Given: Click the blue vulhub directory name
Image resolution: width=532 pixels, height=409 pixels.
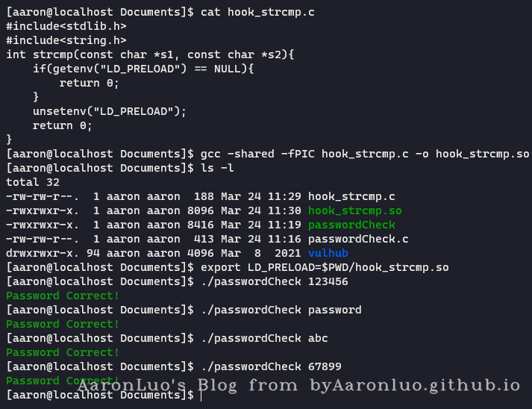Looking at the screenshot, I should click(x=328, y=252).
